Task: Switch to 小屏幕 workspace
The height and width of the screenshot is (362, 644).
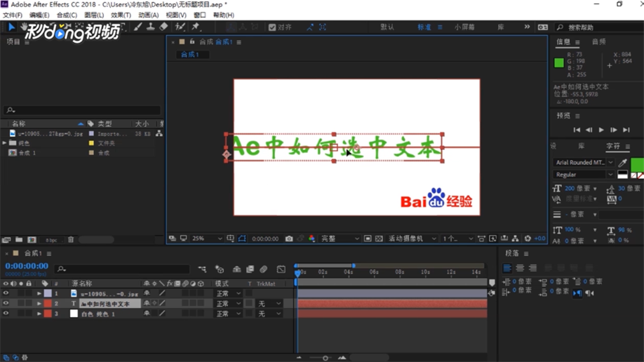Action: point(464,27)
